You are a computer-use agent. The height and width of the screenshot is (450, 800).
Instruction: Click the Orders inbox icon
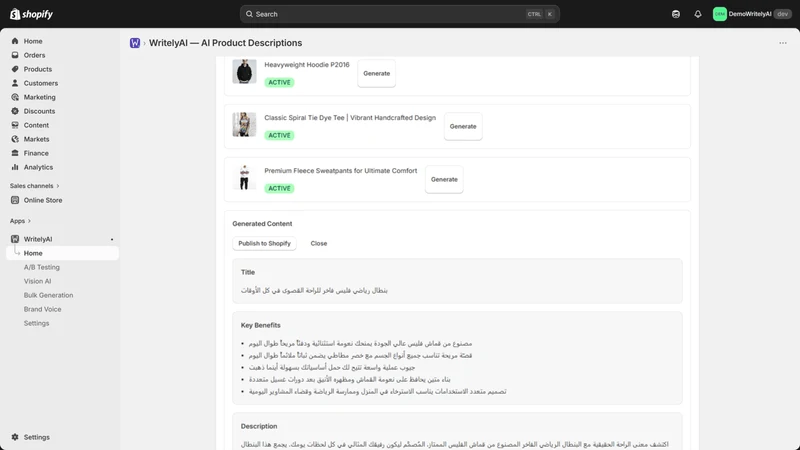point(15,55)
